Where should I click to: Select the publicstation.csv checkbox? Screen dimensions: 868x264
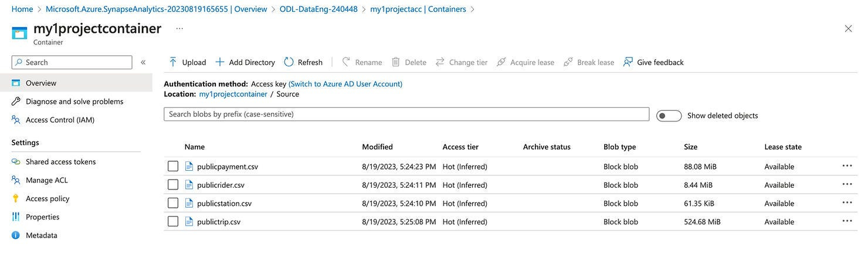[x=173, y=204]
